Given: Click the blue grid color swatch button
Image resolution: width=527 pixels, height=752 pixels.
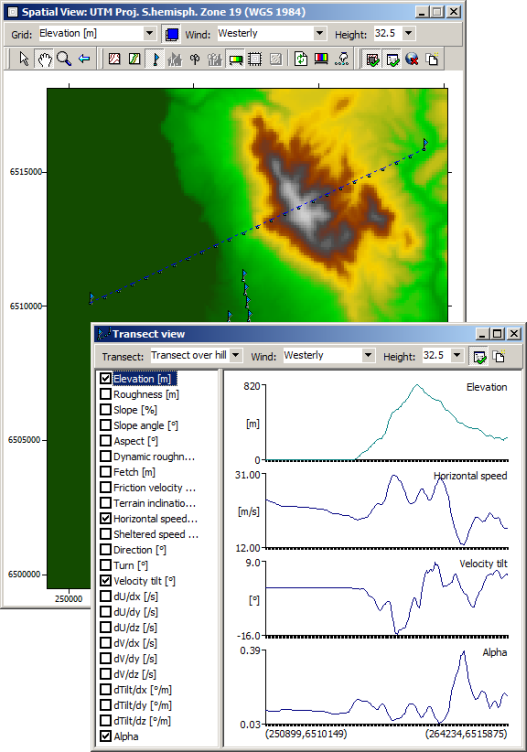Looking at the screenshot, I should pos(171,34).
